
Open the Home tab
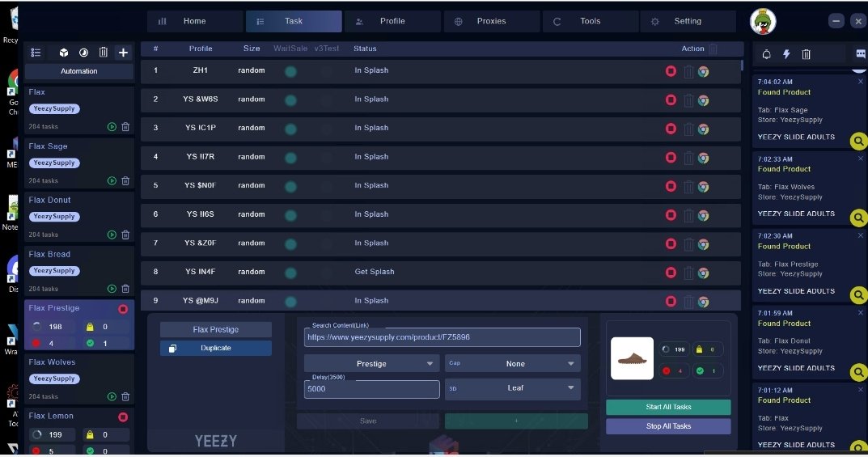pos(195,21)
